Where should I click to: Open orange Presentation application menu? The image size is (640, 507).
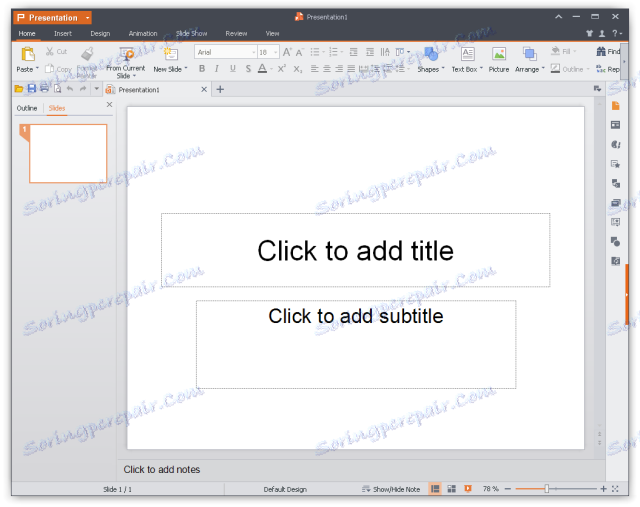coord(52,18)
